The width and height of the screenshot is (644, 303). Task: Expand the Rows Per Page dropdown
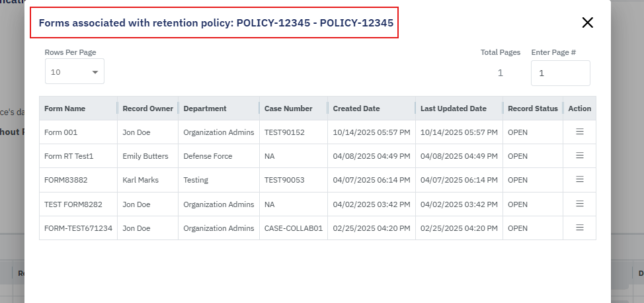tap(74, 72)
